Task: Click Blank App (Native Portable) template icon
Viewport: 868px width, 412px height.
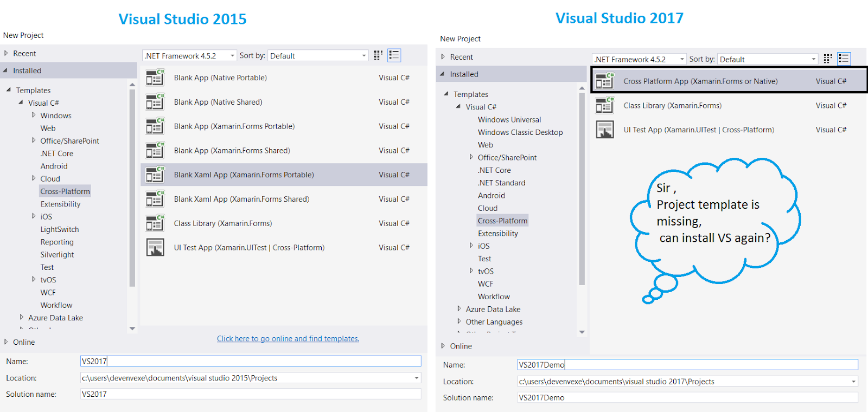Action: click(155, 78)
